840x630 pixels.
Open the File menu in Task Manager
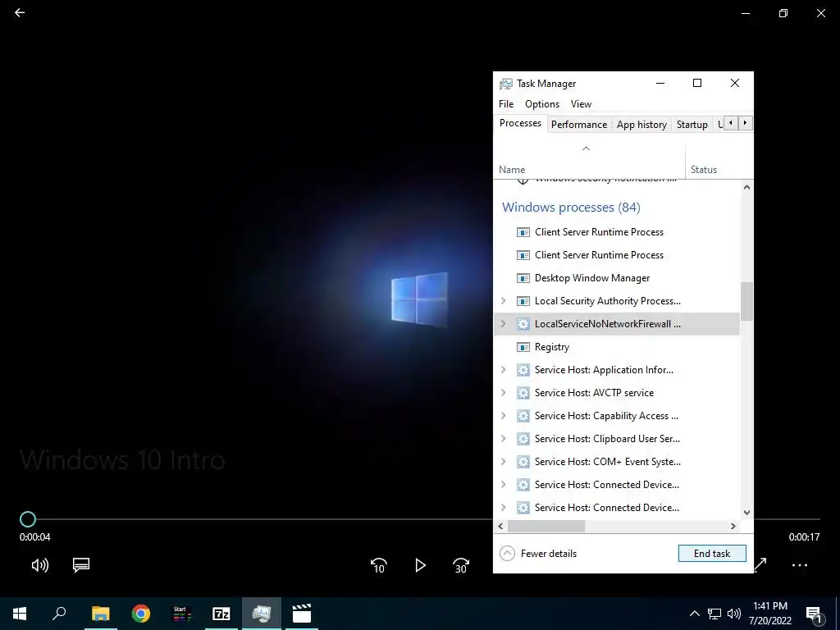point(505,104)
